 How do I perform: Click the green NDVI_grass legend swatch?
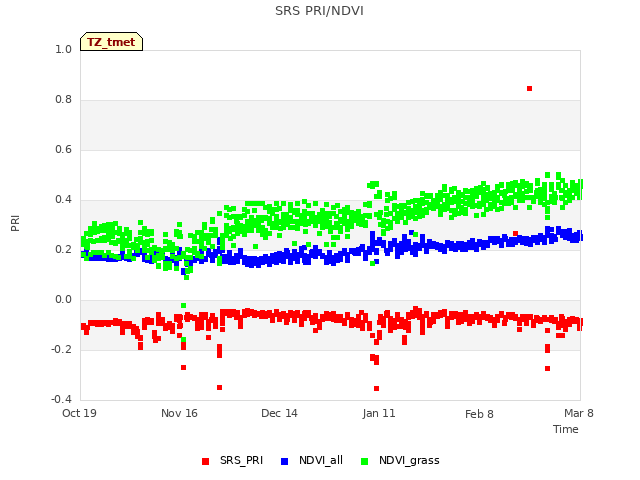364,461
